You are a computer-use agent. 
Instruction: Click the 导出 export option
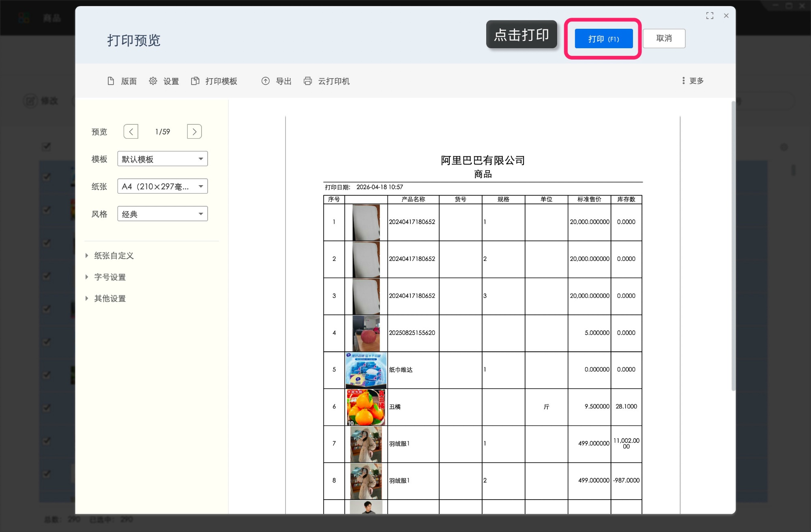[277, 81]
